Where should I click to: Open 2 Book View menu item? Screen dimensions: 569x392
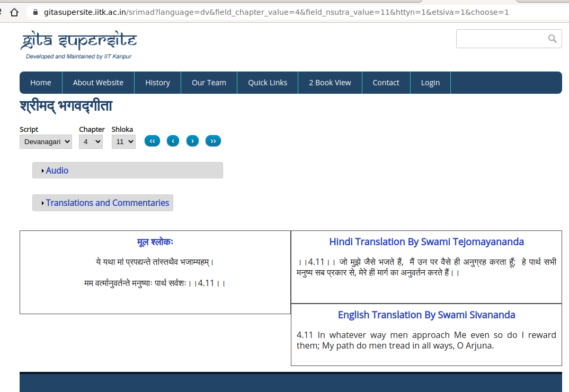click(330, 83)
